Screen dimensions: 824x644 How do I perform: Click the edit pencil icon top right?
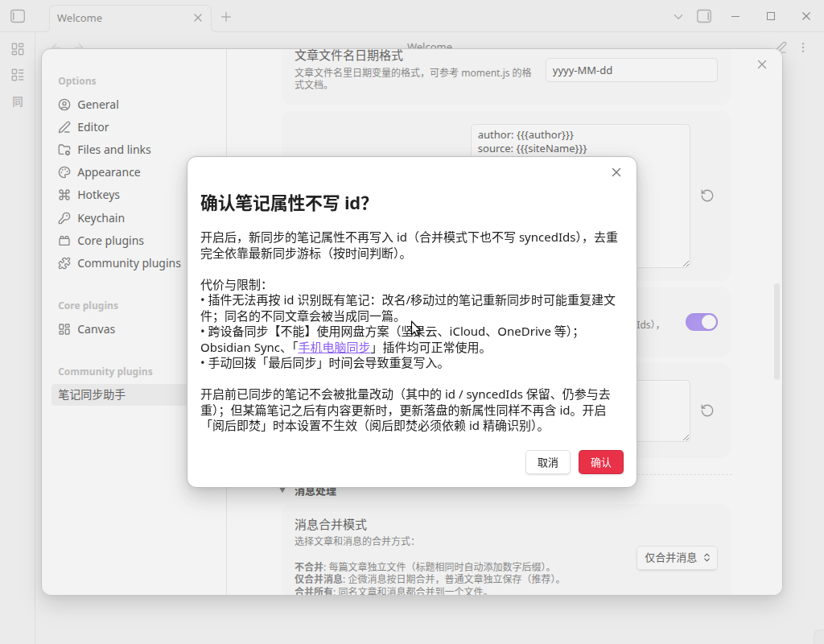coord(781,47)
